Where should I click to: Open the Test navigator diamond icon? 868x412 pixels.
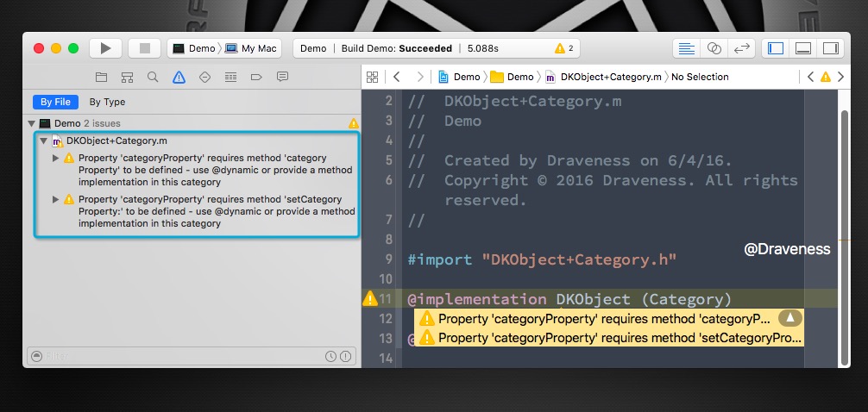point(204,77)
